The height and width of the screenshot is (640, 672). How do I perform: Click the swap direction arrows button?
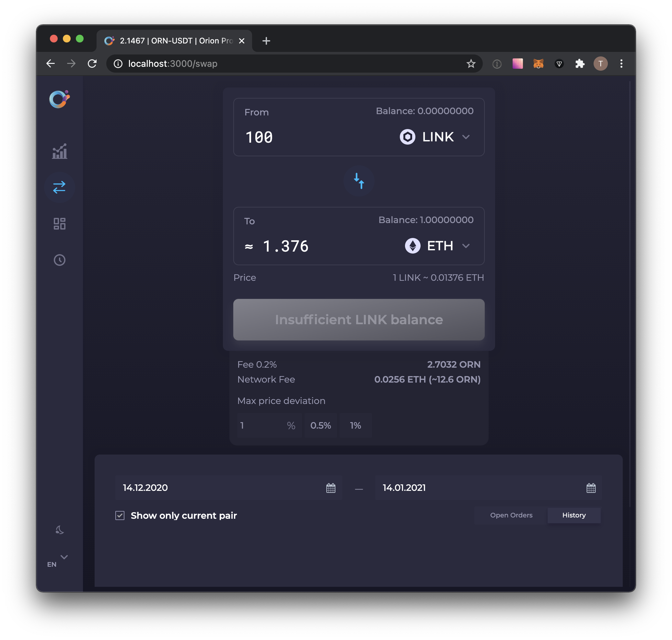click(x=359, y=181)
